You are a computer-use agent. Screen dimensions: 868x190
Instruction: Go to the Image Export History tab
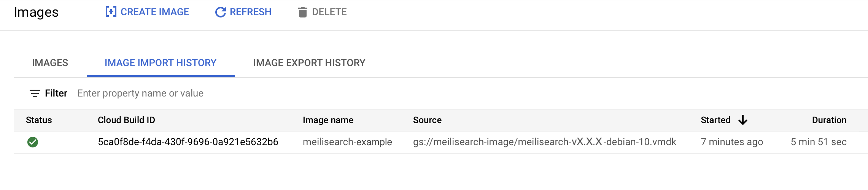309,63
